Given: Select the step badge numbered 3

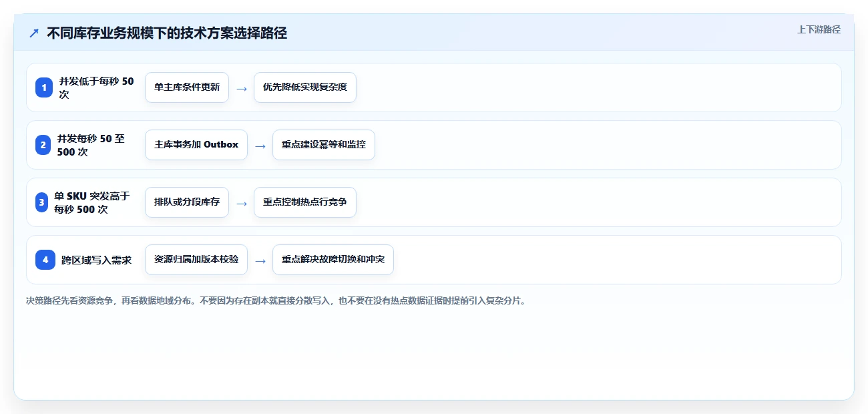Looking at the screenshot, I should 42,202.
